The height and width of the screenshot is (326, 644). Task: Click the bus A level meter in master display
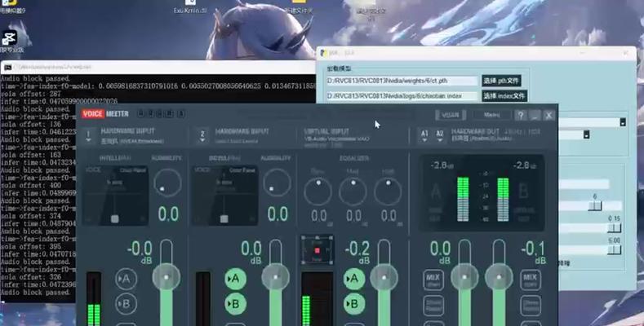click(463, 200)
